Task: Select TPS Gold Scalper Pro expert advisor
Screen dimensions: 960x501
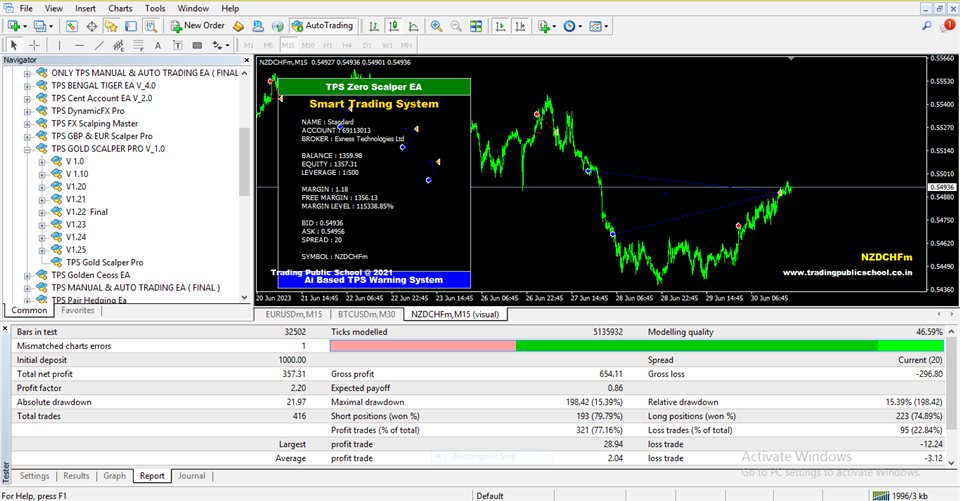Action: pos(105,262)
